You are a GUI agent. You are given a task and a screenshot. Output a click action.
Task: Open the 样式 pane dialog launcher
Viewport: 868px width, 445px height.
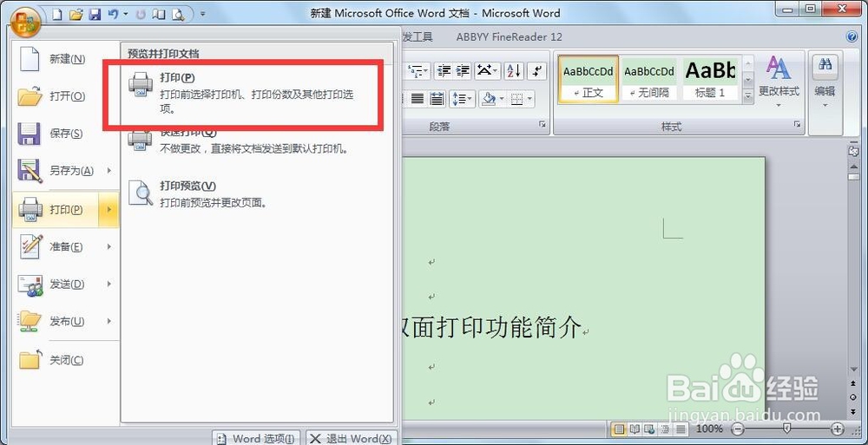pyautogui.click(x=797, y=125)
